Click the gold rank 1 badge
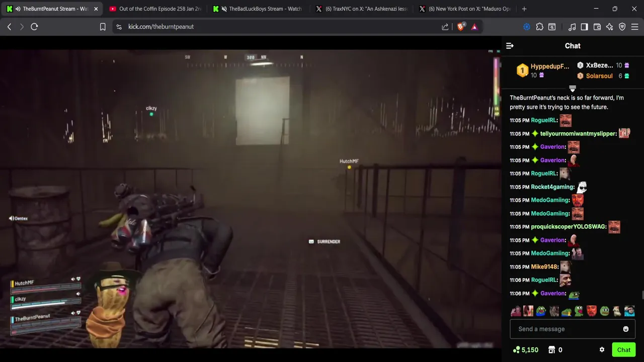644x362 pixels. point(522,71)
